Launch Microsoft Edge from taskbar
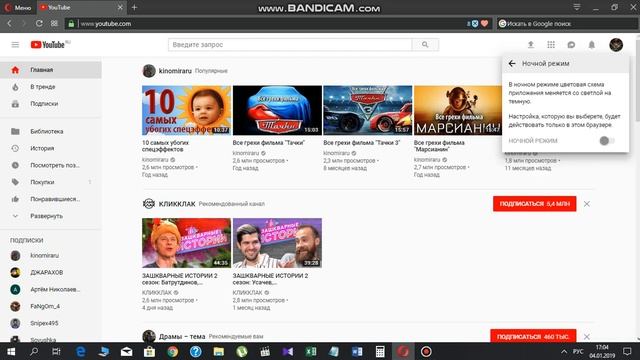Image resolution: width=640 pixels, height=360 pixels. pos(81,351)
